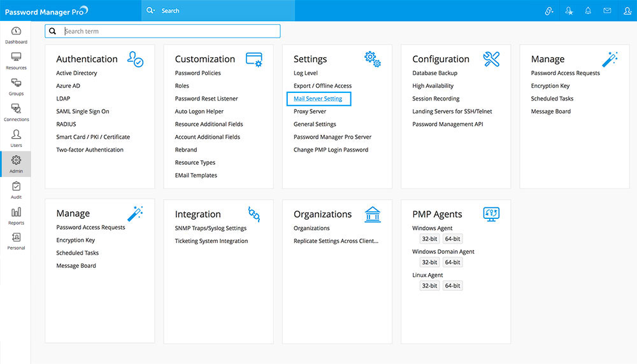The width and height of the screenshot is (637, 364).
Task: Open EMail Templates
Action: click(x=196, y=175)
